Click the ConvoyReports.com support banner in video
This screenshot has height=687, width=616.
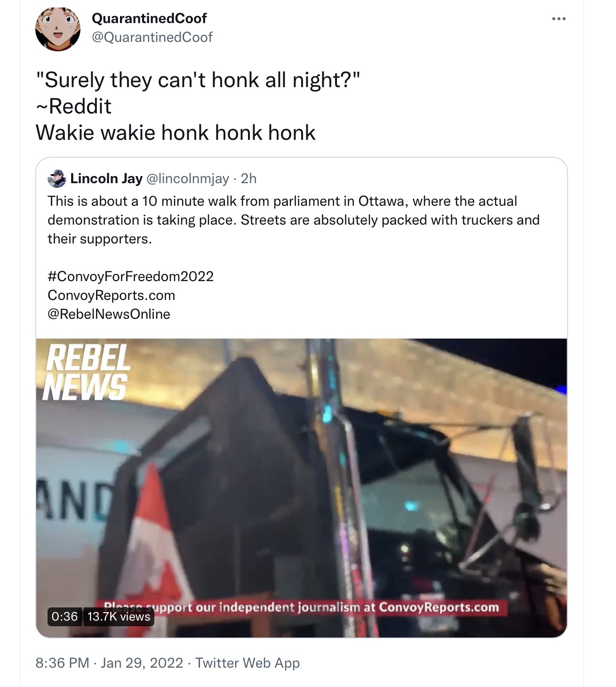point(301,607)
